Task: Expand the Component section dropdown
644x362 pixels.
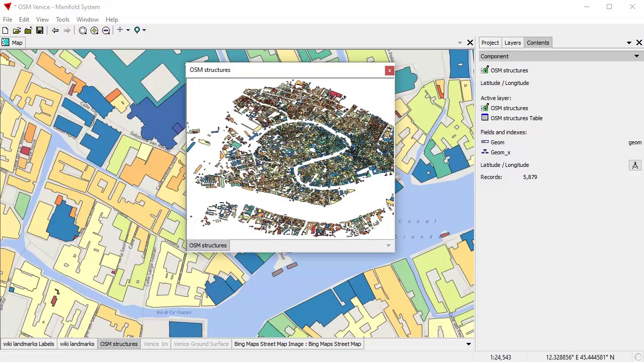Action: pos(636,56)
